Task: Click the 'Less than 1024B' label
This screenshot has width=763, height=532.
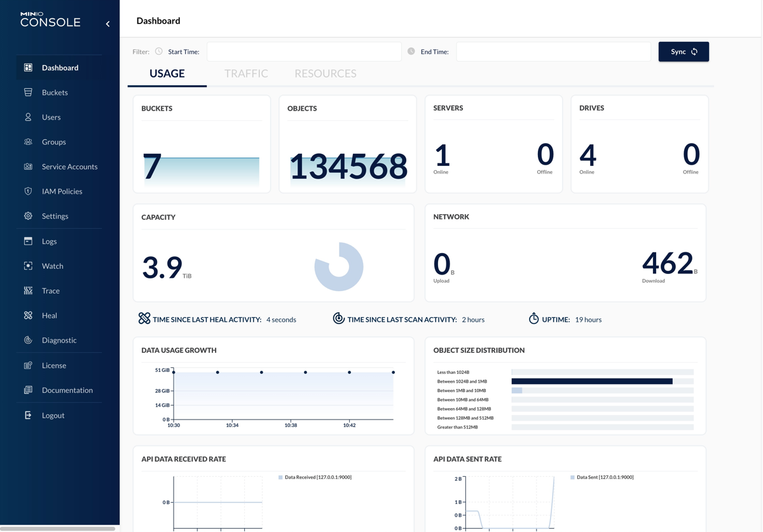Action: pyautogui.click(x=453, y=372)
